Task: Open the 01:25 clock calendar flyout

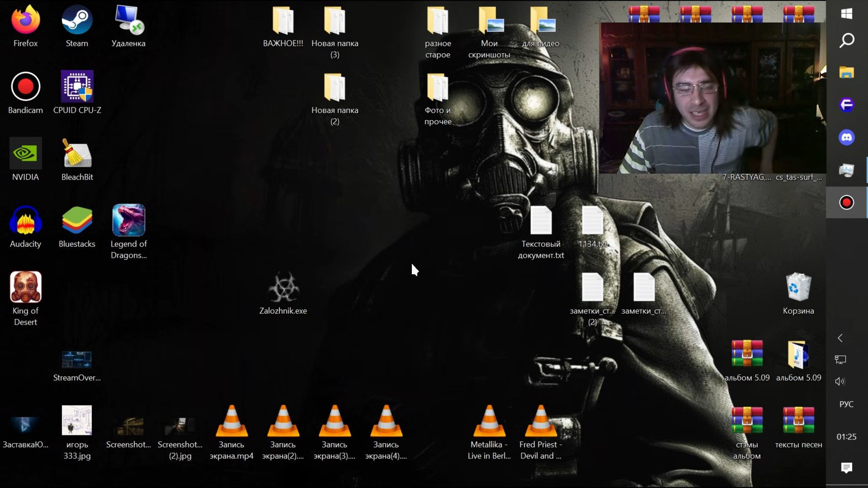Action: (847, 436)
